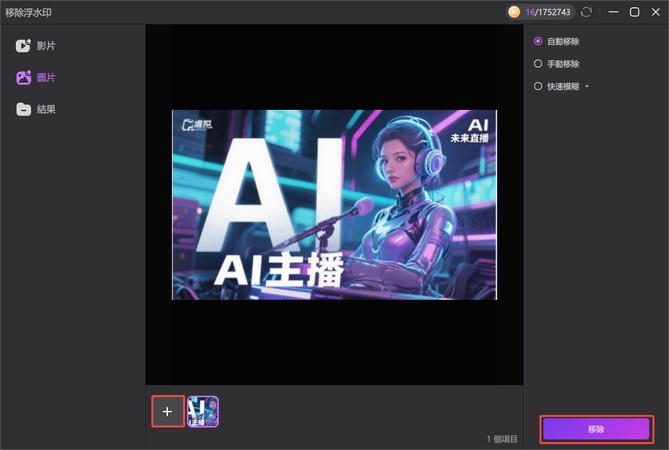Image resolution: width=669 pixels, height=450 pixels.
Task: Select the 自動移除 radio option
Action: pos(539,41)
